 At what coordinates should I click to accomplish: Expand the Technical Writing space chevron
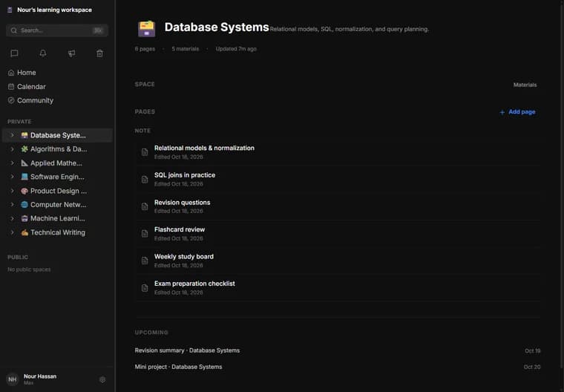pos(12,232)
